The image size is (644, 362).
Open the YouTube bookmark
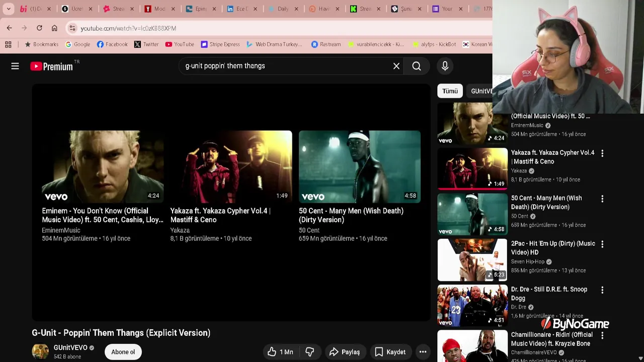tap(180, 44)
